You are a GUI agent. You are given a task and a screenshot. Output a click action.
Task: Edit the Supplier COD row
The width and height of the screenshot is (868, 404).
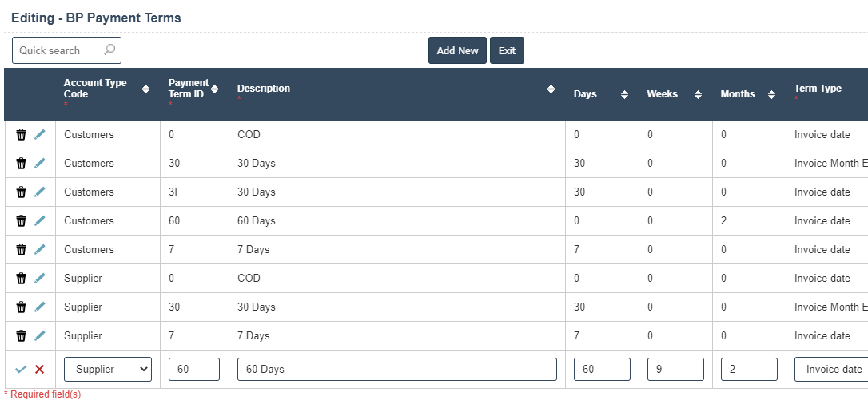point(40,279)
